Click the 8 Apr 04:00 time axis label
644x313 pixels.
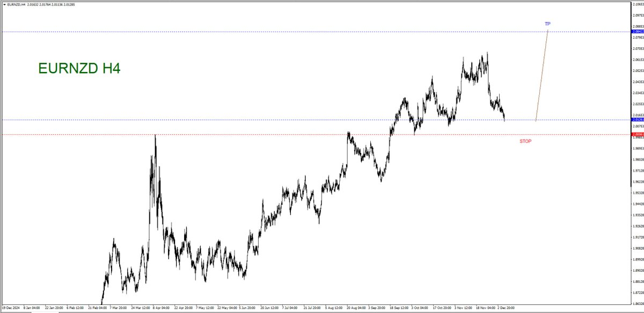coord(162,308)
